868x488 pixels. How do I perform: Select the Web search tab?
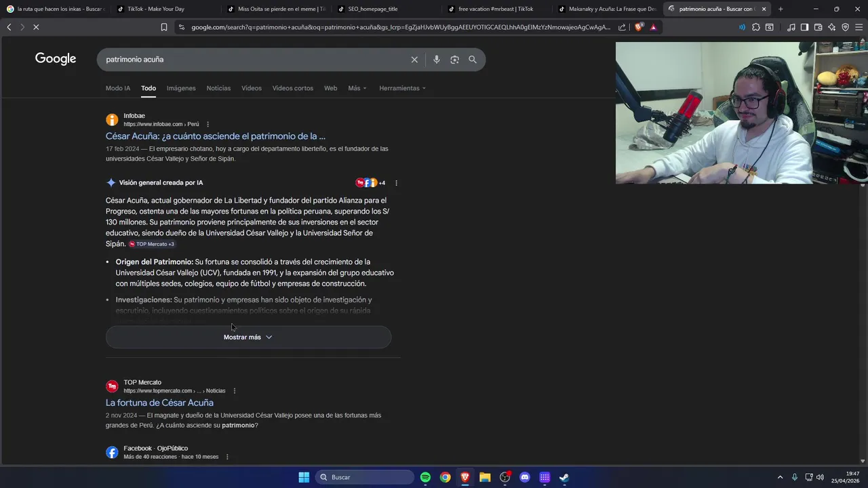330,88
